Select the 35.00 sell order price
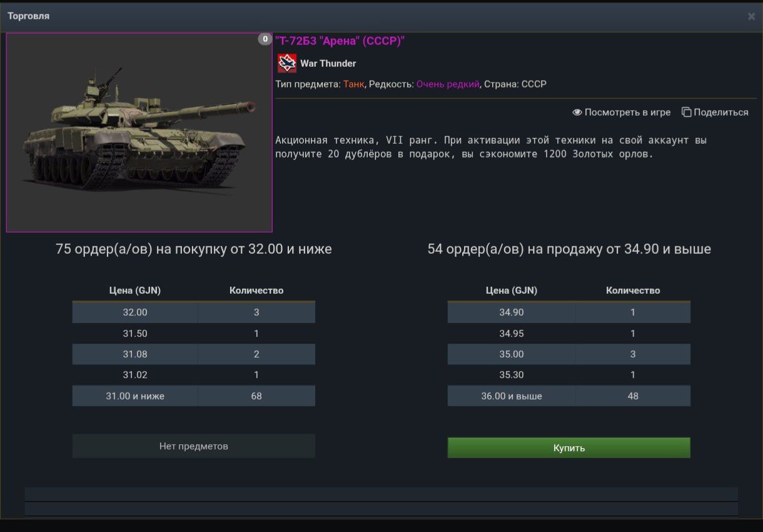 [512, 354]
